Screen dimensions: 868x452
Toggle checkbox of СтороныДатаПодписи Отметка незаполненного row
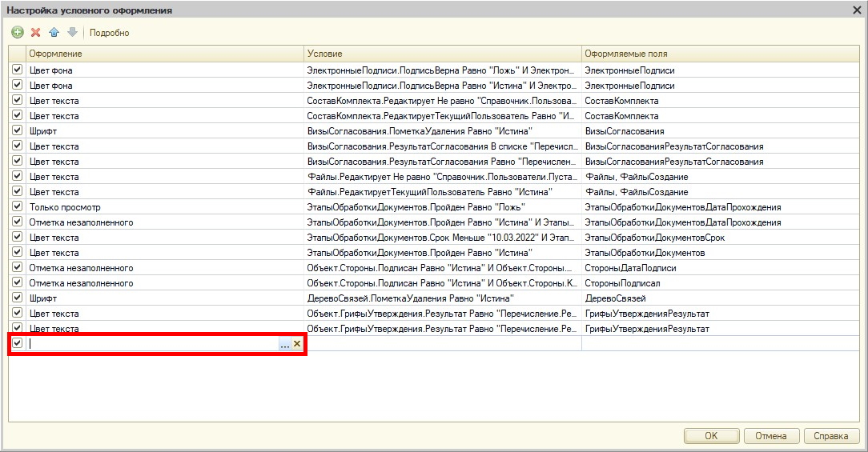17,267
